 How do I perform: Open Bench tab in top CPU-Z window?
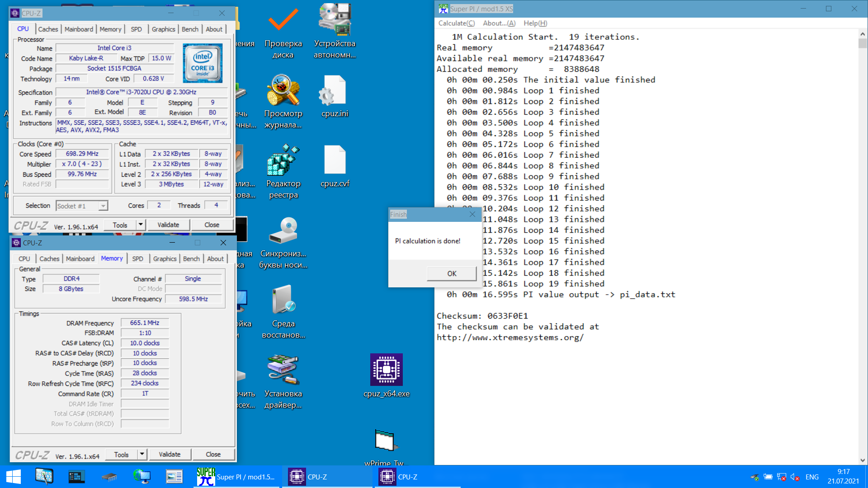click(x=190, y=29)
